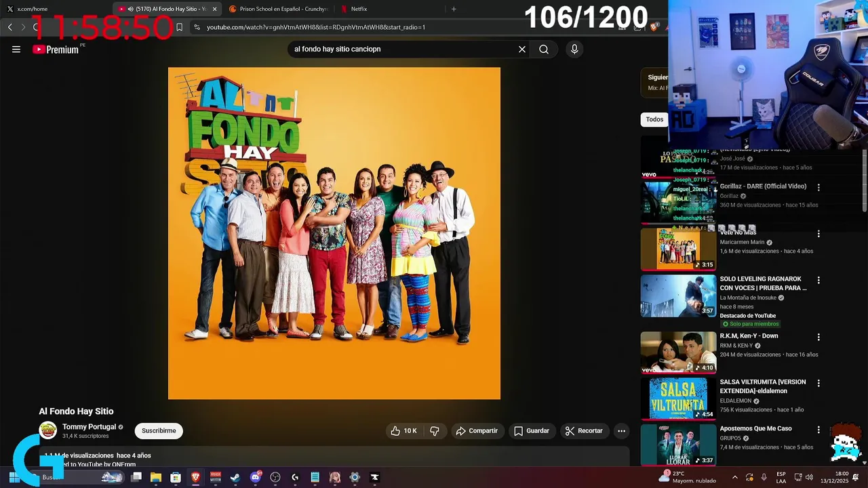Open CapCut icon in taskbar
The image size is (868, 488).
click(x=374, y=477)
